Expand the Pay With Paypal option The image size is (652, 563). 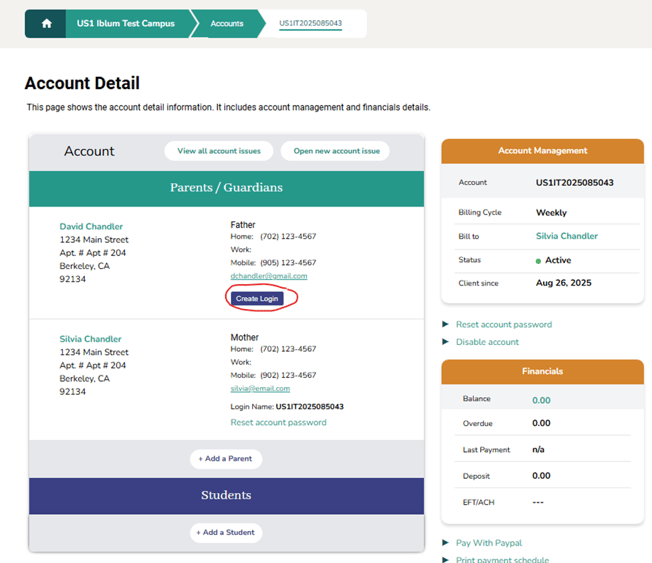coord(489,543)
